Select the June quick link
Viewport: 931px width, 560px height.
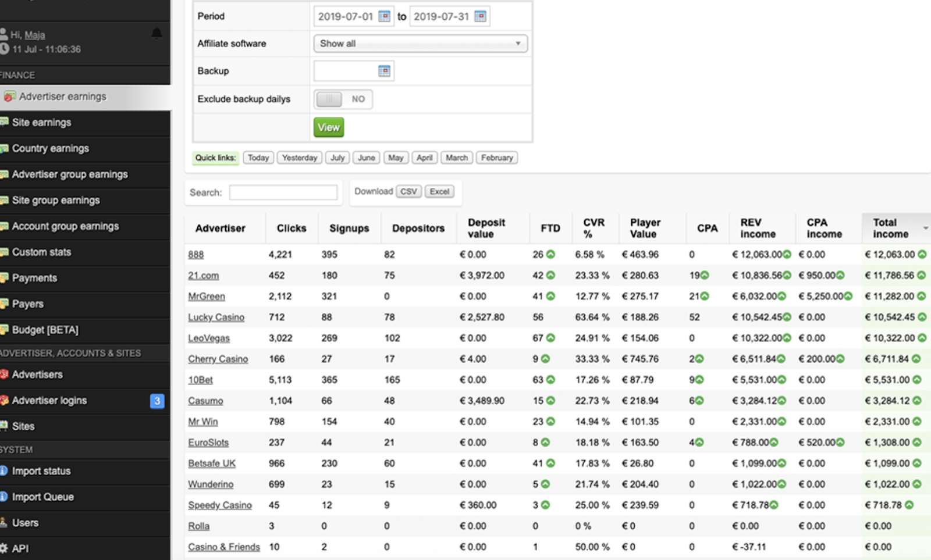coord(367,158)
